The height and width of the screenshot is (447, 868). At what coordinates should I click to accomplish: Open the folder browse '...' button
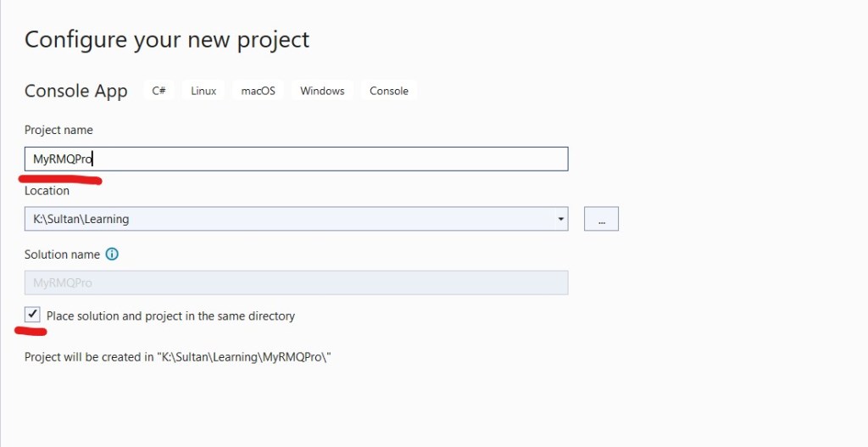tap(601, 219)
